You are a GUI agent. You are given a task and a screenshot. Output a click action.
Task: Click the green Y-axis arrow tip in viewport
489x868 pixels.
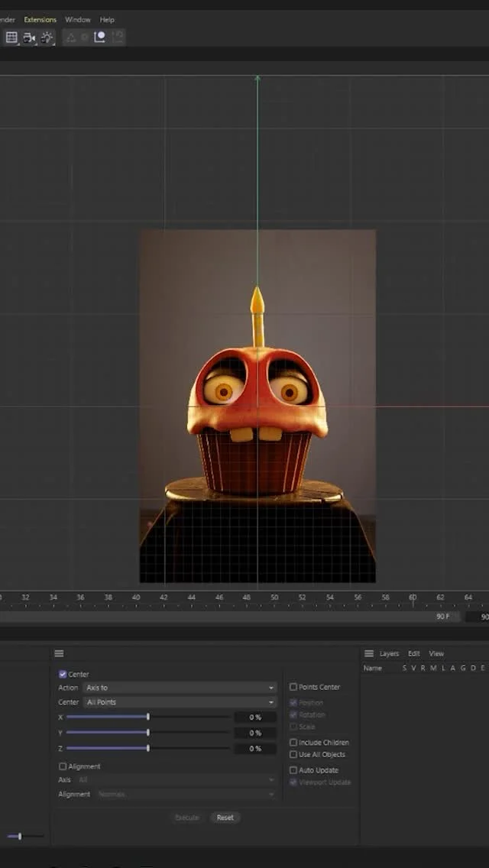tap(257, 78)
